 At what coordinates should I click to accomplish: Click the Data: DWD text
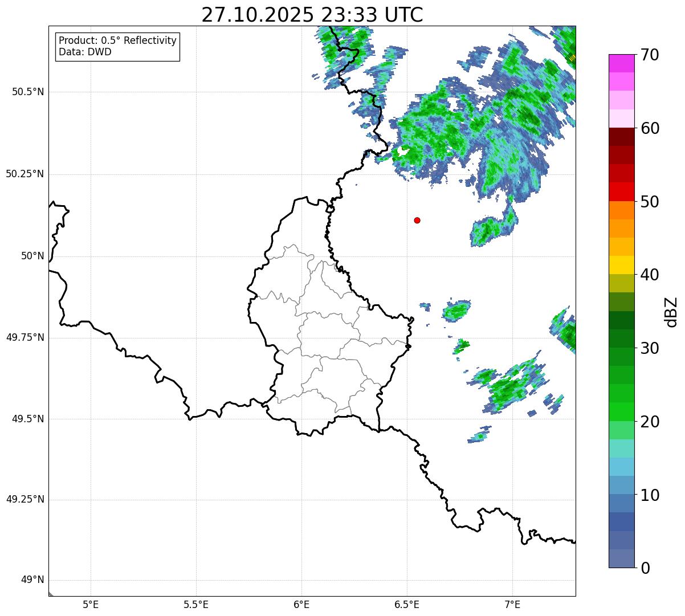pyautogui.click(x=85, y=52)
